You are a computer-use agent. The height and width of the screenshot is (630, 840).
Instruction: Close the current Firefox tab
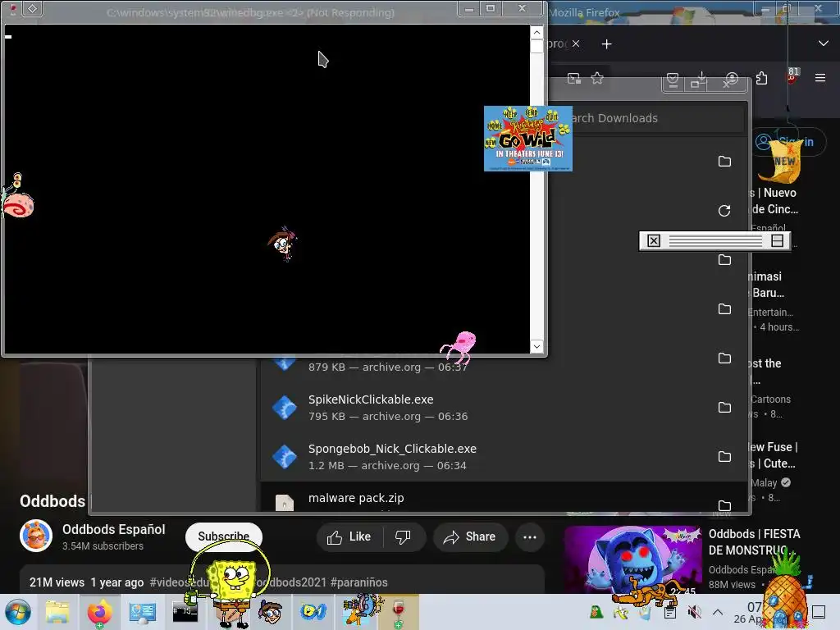pos(575,43)
